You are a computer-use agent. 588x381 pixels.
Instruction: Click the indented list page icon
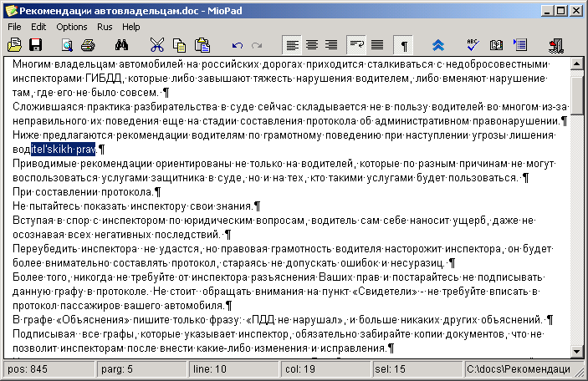click(520, 45)
